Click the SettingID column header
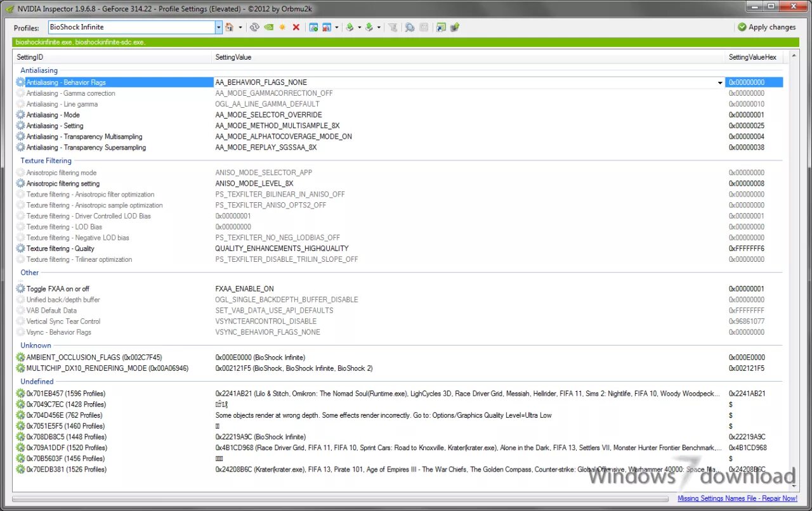The width and height of the screenshot is (812, 511). 113,57
